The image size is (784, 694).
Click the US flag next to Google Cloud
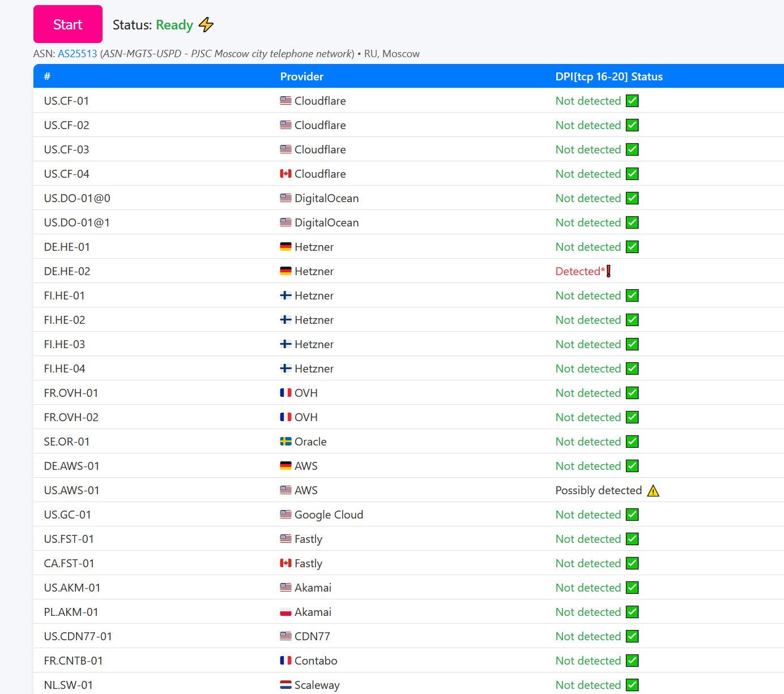pos(286,515)
